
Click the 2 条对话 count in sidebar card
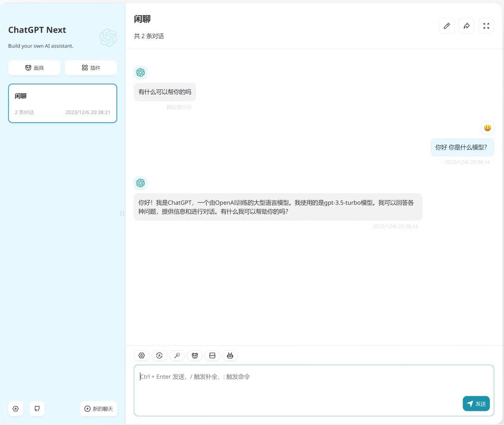pos(24,112)
